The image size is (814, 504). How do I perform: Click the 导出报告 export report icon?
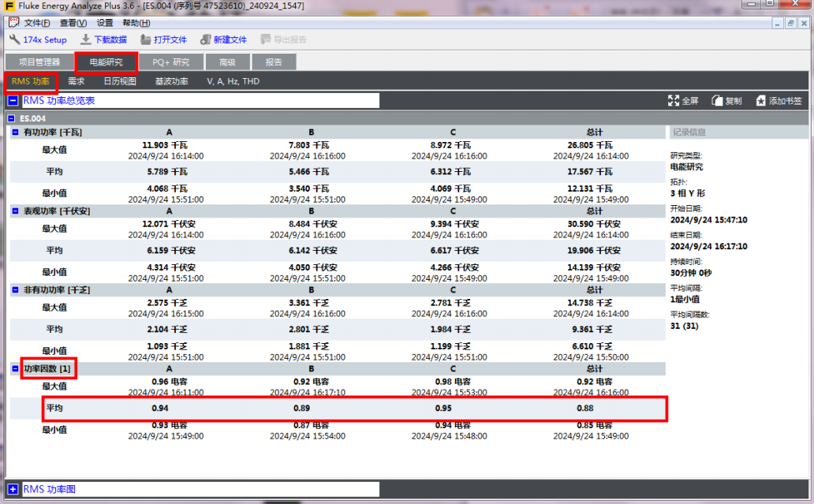click(266, 39)
